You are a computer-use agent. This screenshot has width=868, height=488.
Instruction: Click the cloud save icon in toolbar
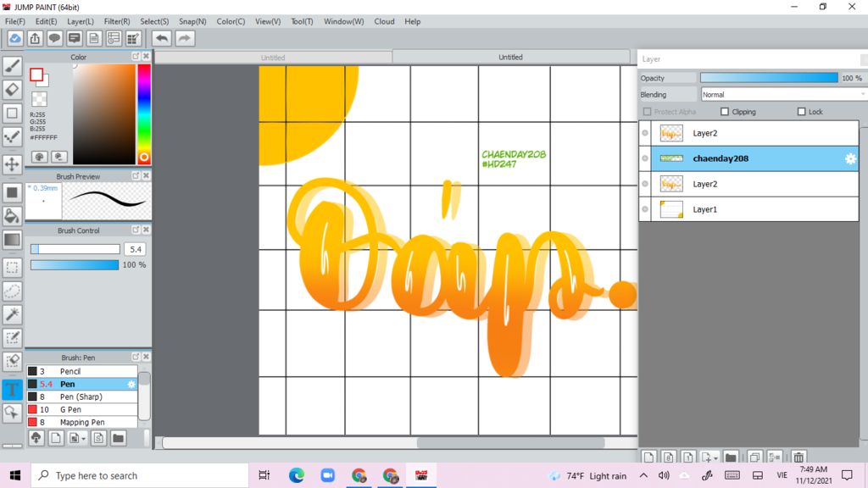click(15, 38)
